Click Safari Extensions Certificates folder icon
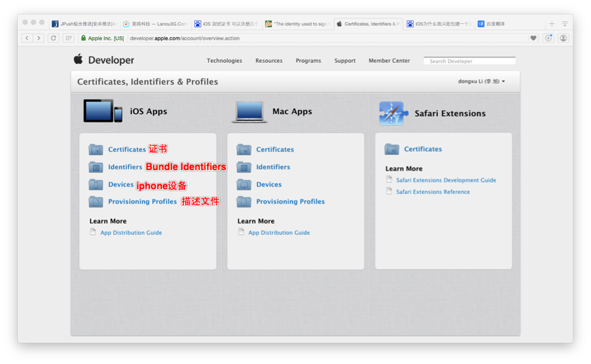The image size is (591, 364). pos(392,149)
